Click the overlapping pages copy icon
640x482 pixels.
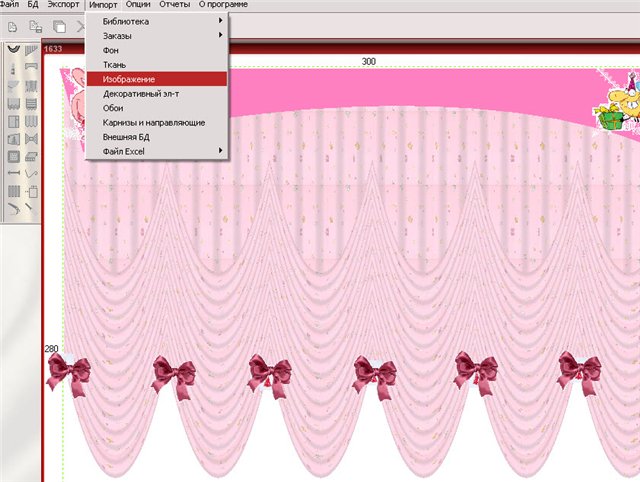pyautogui.click(x=58, y=25)
